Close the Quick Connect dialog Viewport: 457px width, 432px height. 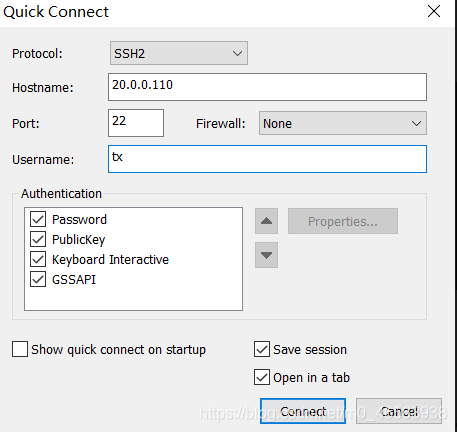434,11
